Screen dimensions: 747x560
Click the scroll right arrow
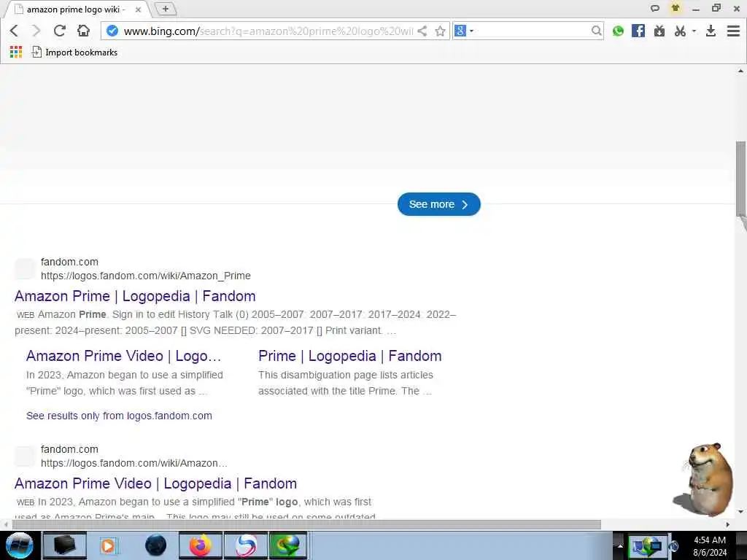(727, 524)
